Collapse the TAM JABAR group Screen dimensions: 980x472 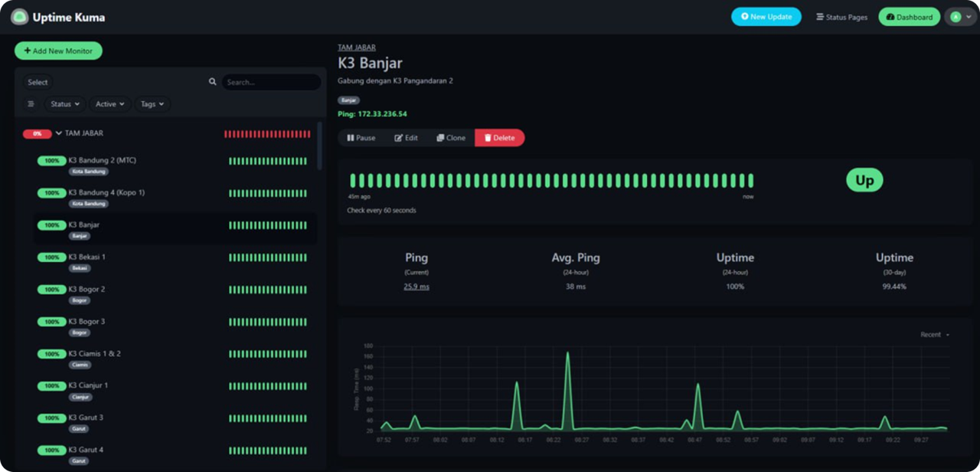coord(59,133)
